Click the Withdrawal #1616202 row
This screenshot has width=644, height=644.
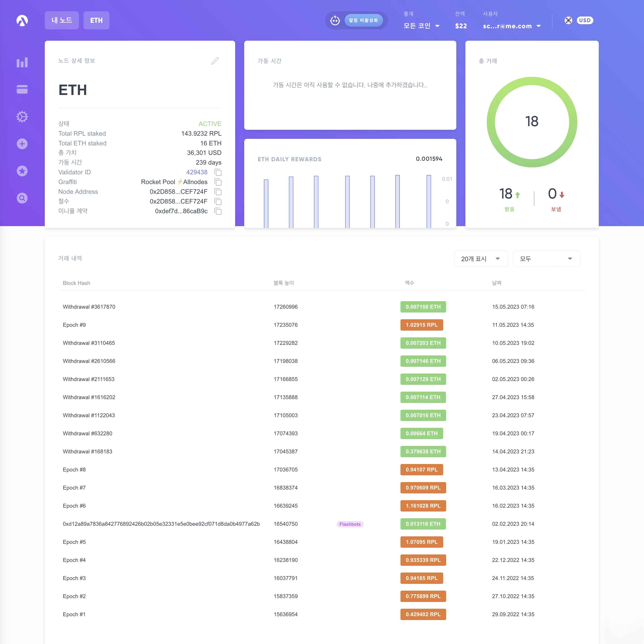(x=322, y=397)
